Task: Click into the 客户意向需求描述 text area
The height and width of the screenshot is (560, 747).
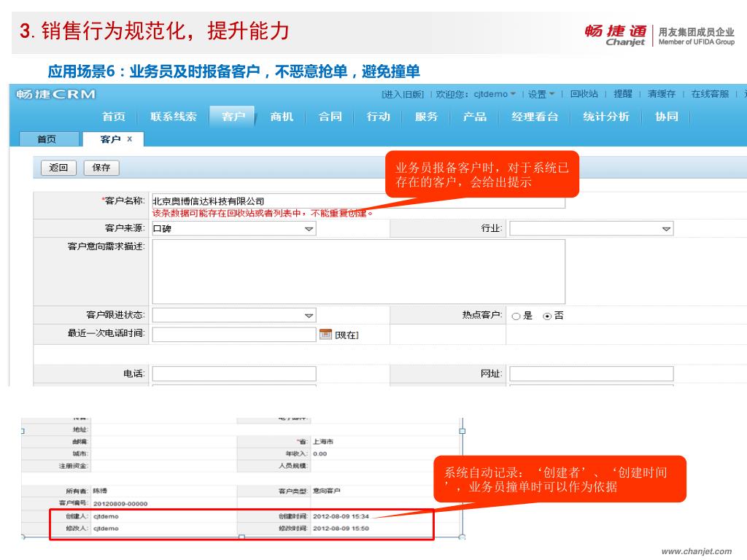Action: [x=358, y=271]
